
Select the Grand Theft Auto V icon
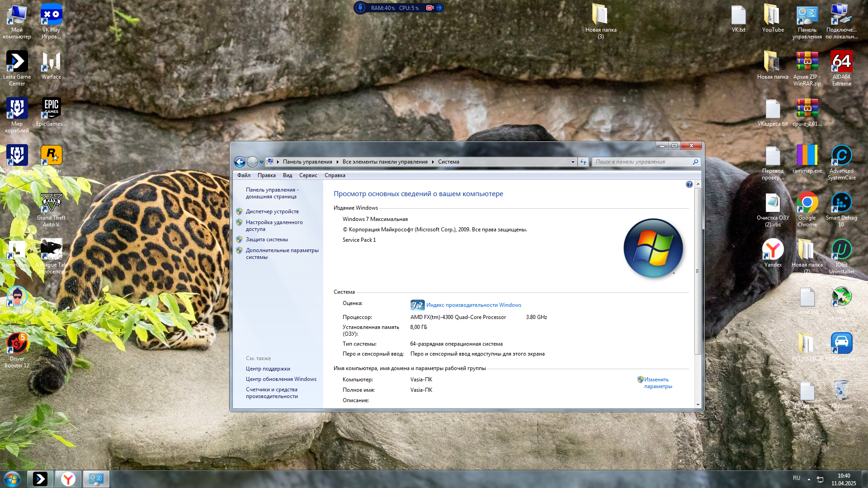point(51,203)
